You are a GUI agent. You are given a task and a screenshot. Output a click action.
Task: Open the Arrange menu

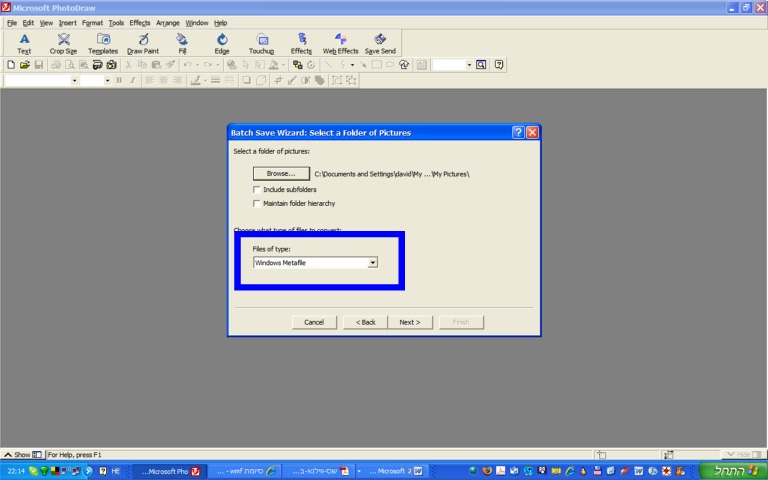click(x=168, y=23)
